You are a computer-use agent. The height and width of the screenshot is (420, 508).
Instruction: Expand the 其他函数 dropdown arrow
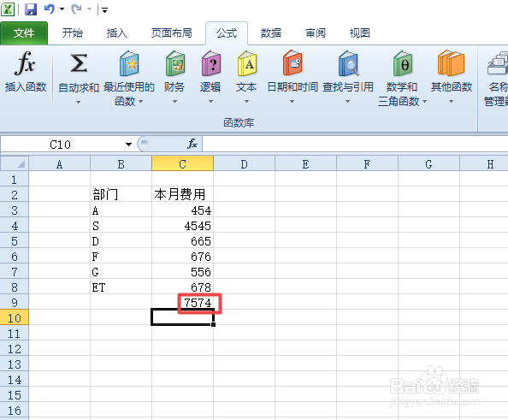[x=451, y=102]
